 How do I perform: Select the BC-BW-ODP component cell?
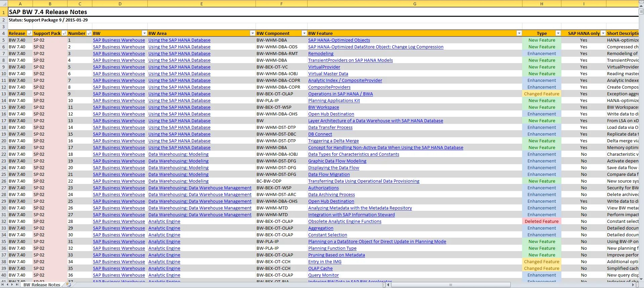281,181
